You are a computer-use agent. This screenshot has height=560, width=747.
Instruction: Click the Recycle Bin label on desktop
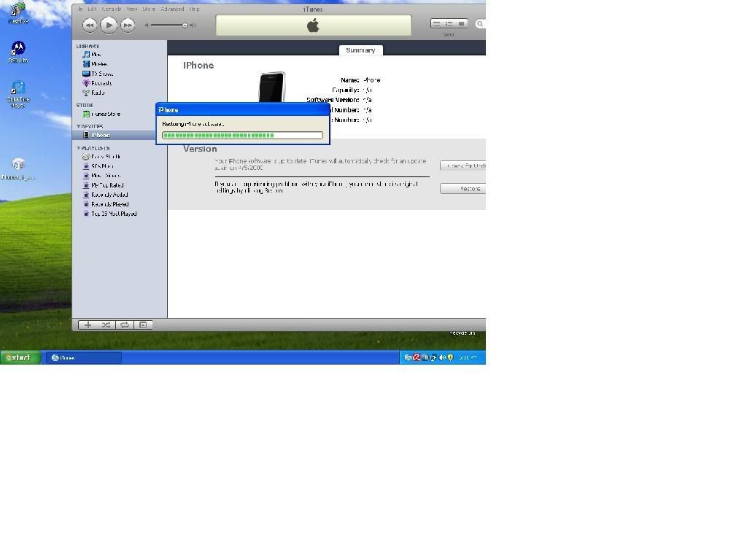[462, 333]
